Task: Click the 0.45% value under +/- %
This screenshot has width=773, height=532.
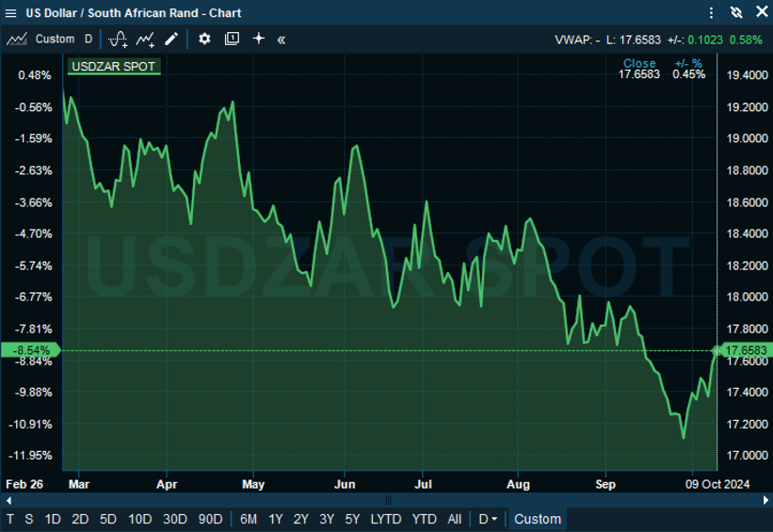Action: (688, 74)
